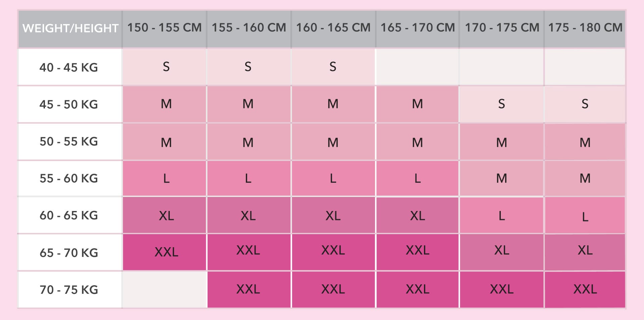The image size is (644, 320).
Task: Click the 165 - 170 CM column header
Action: pyautogui.click(x=418, y=29)
